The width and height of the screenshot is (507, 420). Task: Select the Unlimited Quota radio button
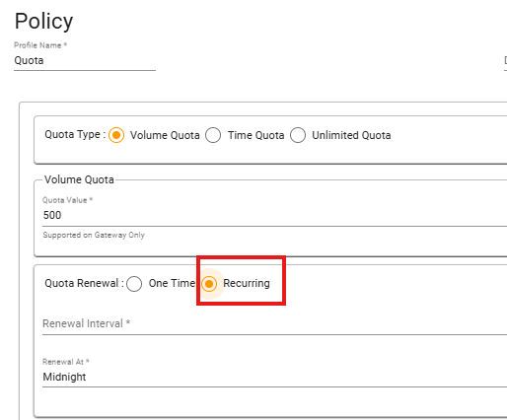click(298, 135)
